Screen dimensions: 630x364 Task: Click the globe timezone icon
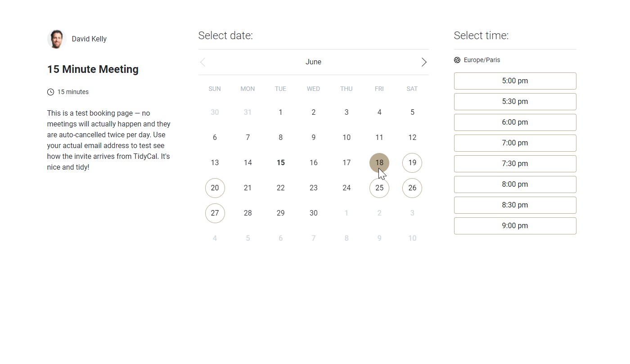(x=457, y=60)
